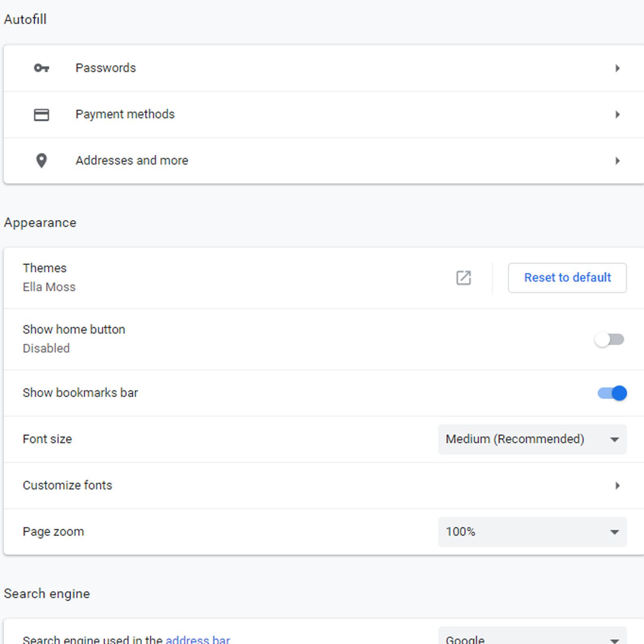This screenshot has height=644, width=644.
Task: Click the Show home button label
Action: click(74, 329)
